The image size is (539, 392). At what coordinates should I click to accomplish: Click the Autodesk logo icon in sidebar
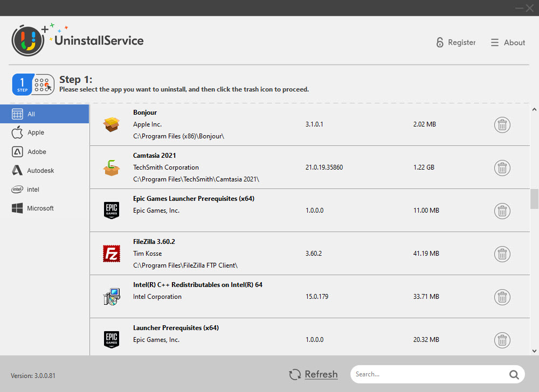pos(17,170)
